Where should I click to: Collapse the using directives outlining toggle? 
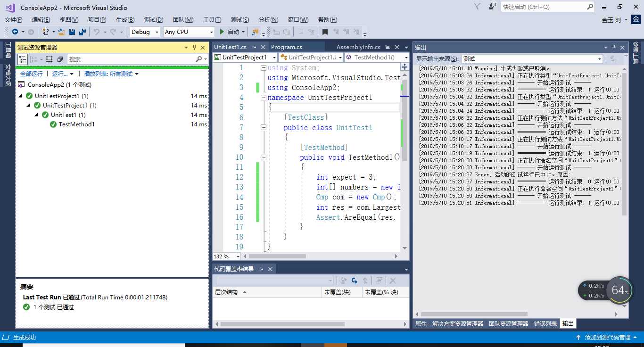click(264, 68)
